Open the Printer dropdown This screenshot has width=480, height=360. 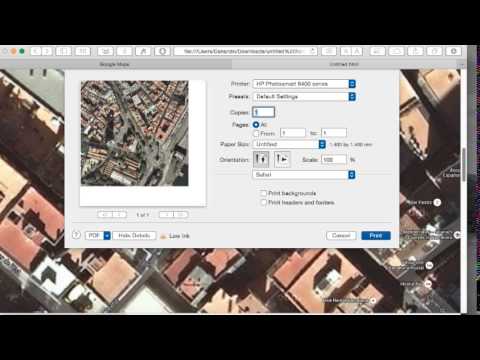point(304,84)
